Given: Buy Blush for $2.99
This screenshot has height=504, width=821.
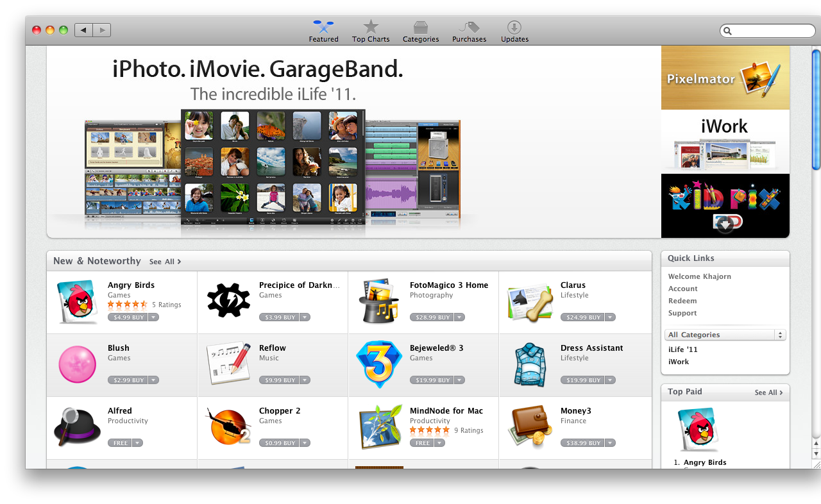Looking at the screenshot, I should (x=128, y=380).
